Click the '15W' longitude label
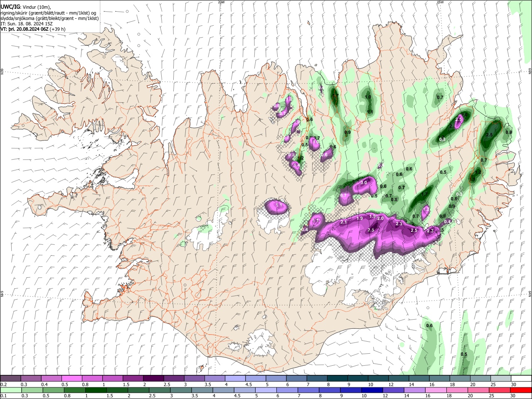 440,2
